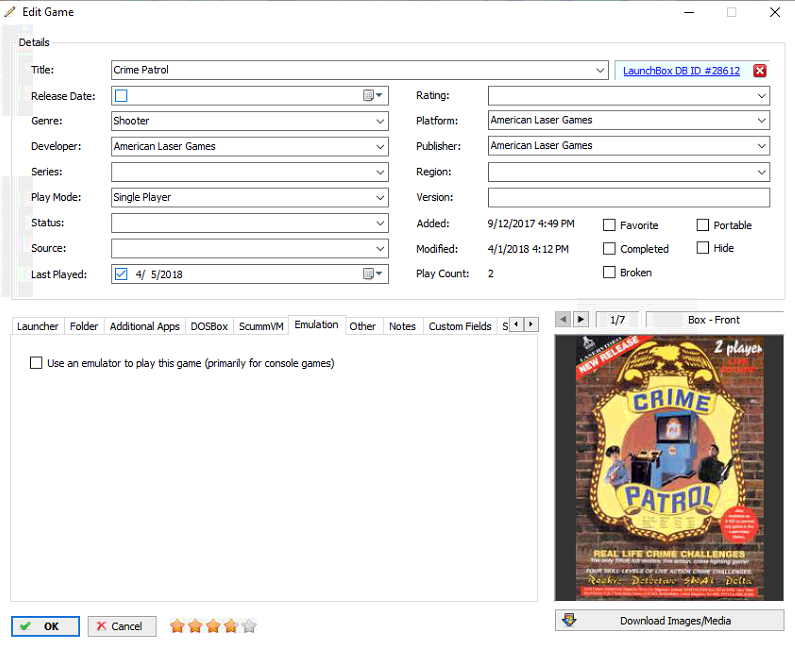Open the Genre dropdown
This screenshot has height=647, width=795.
(380, 121)
